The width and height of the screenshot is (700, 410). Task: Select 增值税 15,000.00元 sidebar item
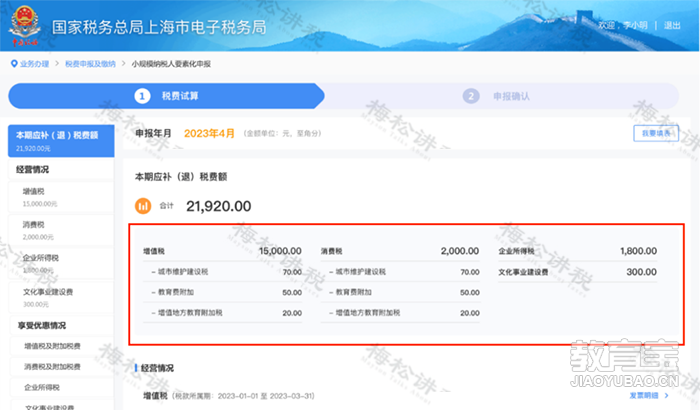click(x=61, y=197)
